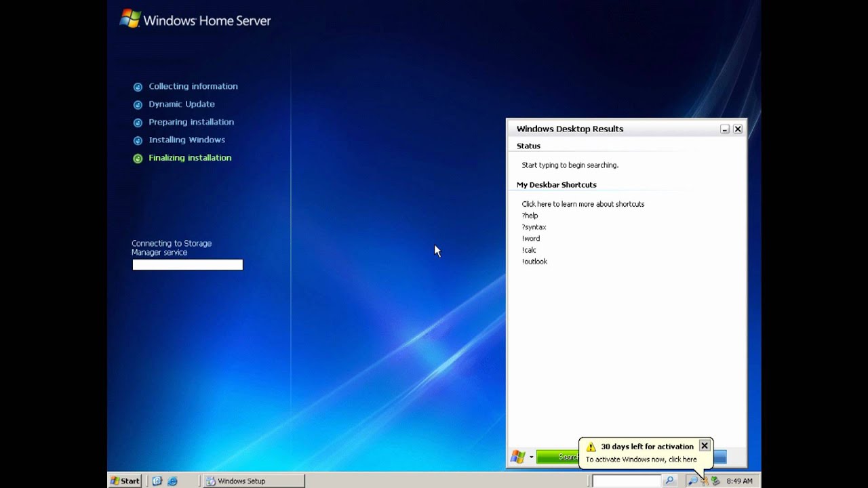
Task: Launch Internet Explorer from quick launch
Action: 172,481
